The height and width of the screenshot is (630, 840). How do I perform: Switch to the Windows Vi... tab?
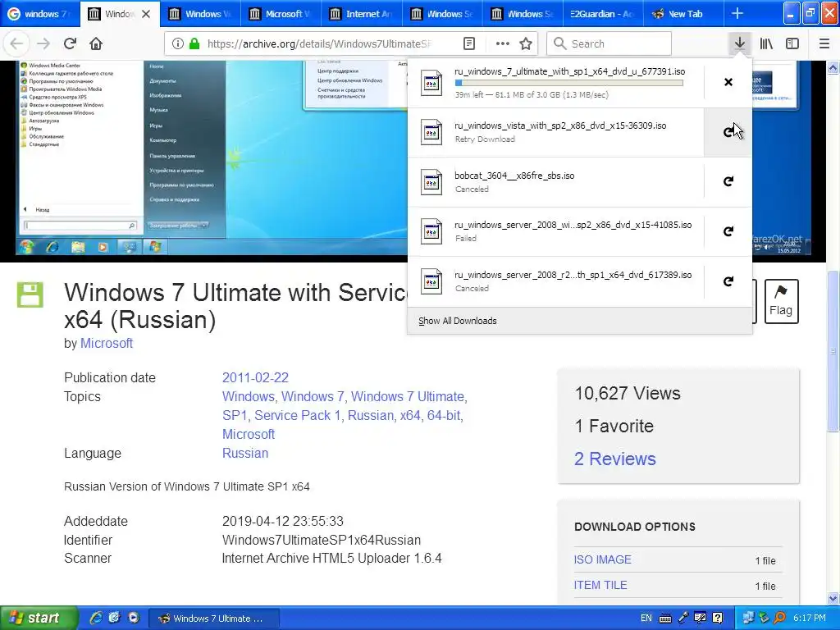200,14
